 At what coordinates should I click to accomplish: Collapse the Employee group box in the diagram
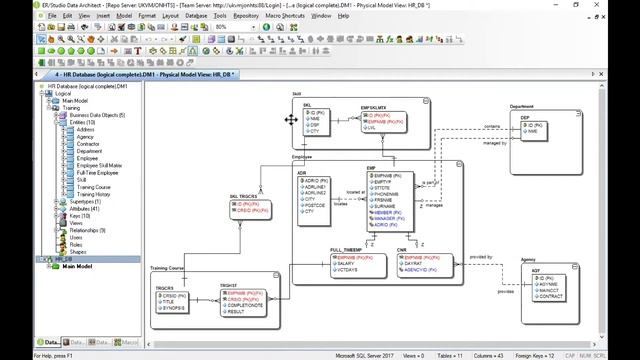tap(459, 164)
